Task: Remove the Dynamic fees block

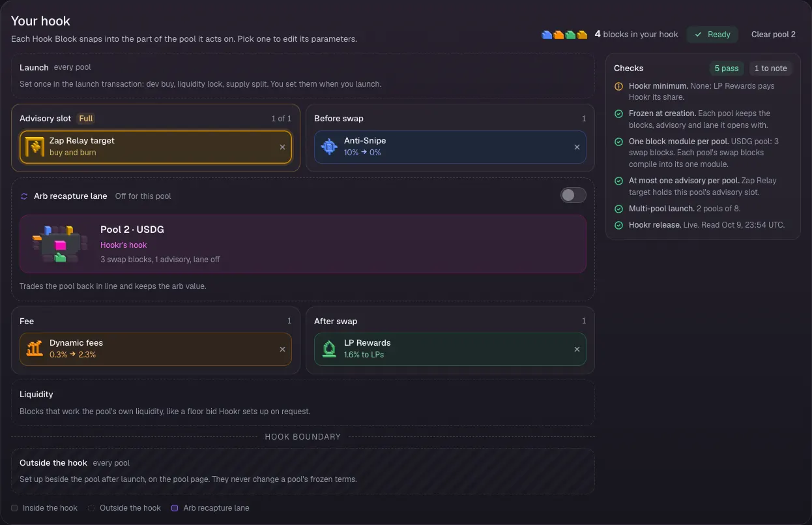Action: [282, 349]
